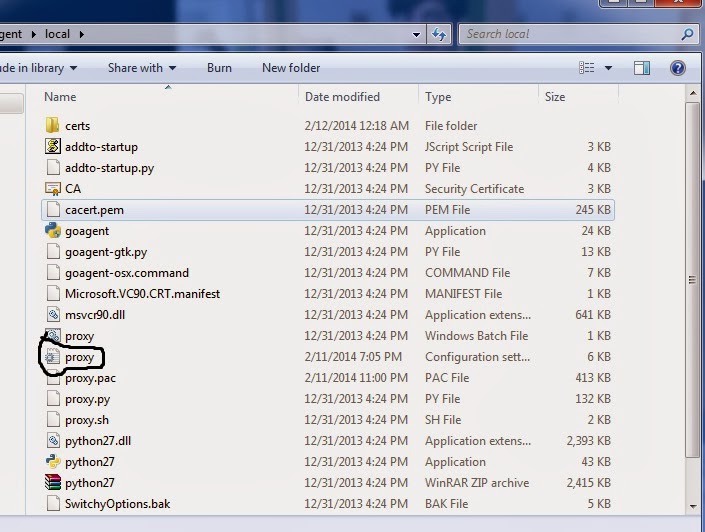Screen dimensions: 705x532
Task: Click the 2/12/2014 12:18 AM date cell
Action: [x=357, y=126]
